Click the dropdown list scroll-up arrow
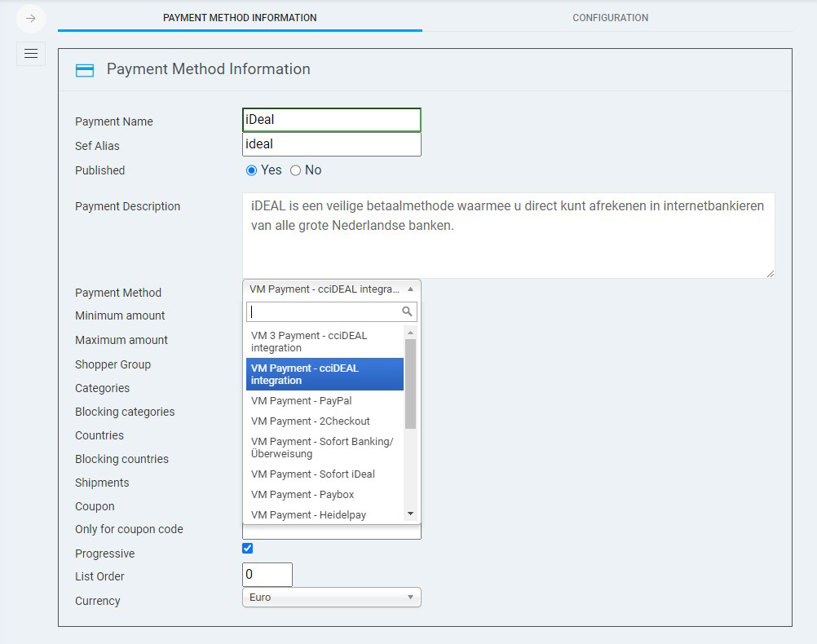 click(x=410, y=333)
